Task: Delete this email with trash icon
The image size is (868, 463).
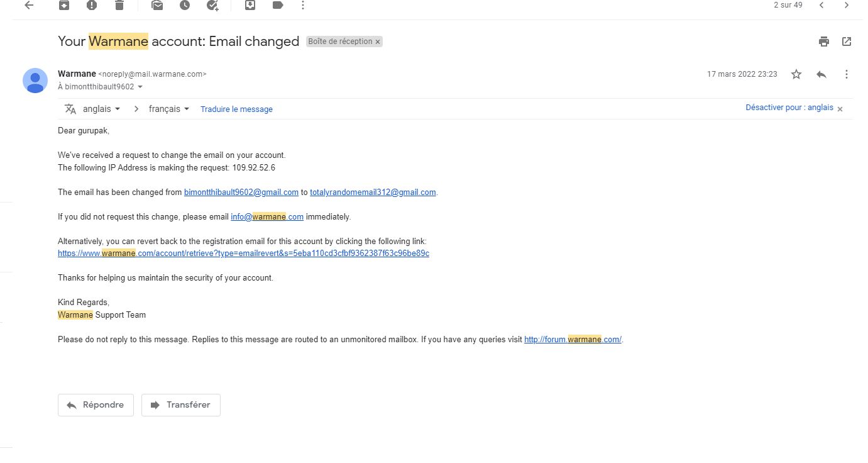Action: click(x=119, y=5)
